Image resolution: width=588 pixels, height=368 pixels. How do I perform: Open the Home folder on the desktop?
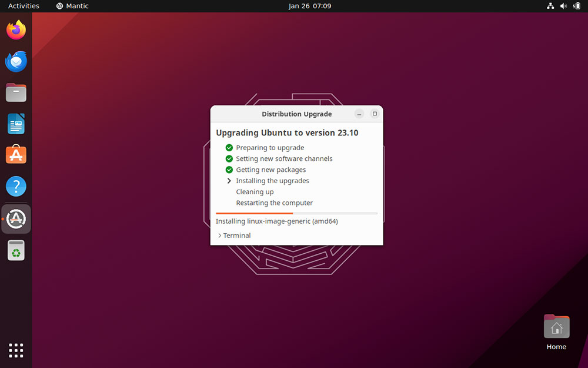(556, 326)
